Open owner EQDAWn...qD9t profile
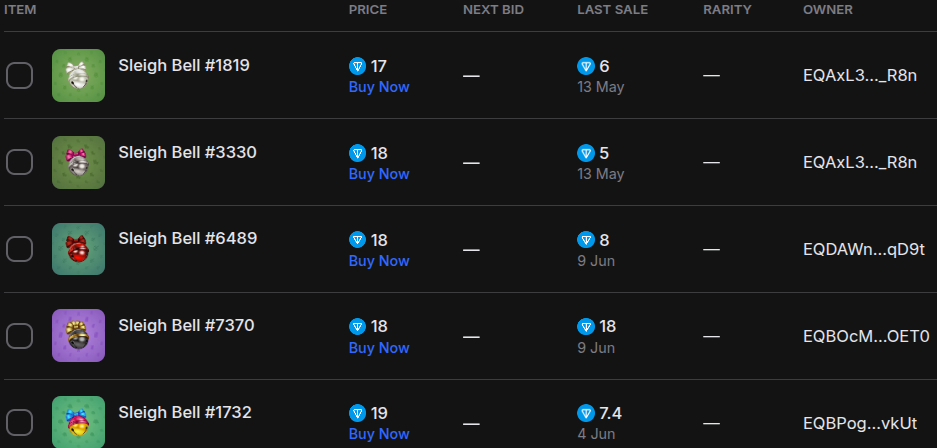 click(x=864, y=249)
